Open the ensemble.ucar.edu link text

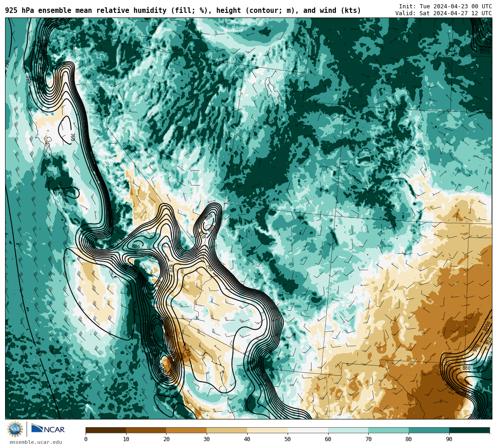pos(36,442)
